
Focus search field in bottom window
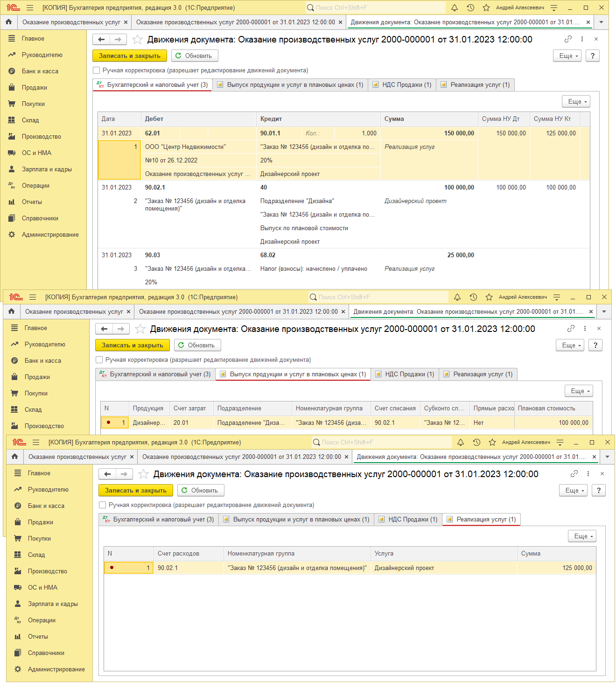tap(382, 442)
